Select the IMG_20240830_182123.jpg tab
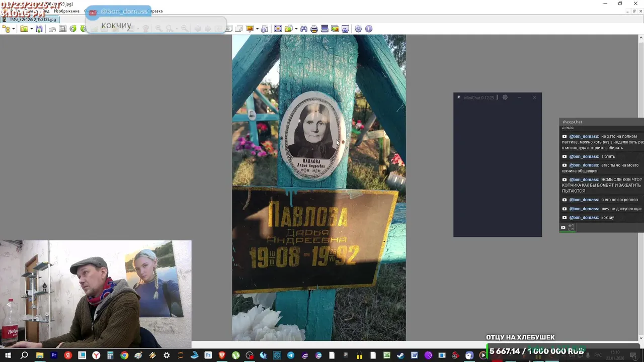The width and height of the screenshot is (644, 362). click(30, 19)
